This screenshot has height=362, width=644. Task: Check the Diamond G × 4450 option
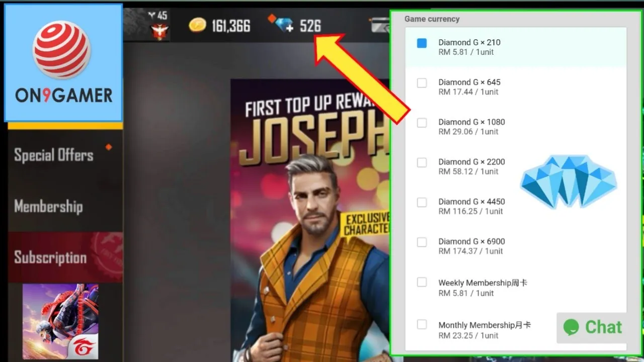coord(422,202)
